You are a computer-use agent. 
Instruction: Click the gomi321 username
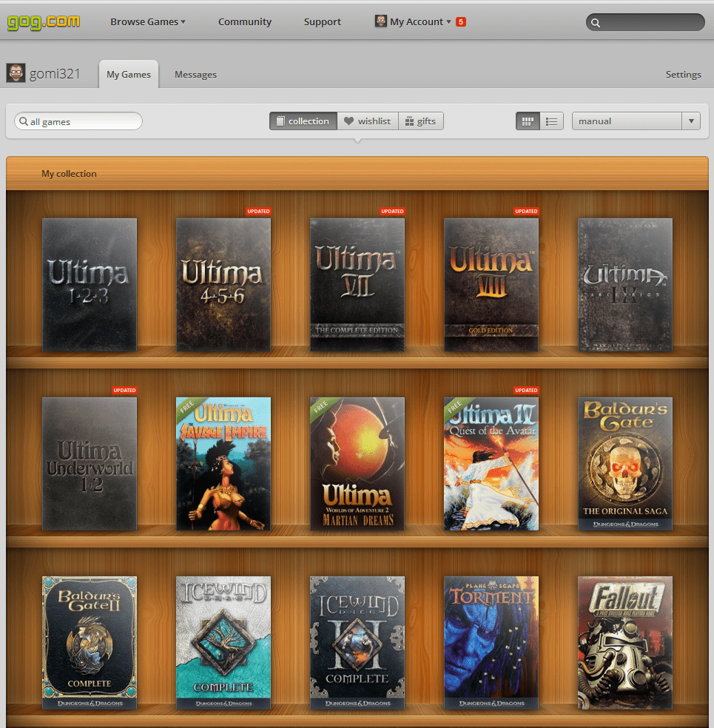[x=54, y=74]
